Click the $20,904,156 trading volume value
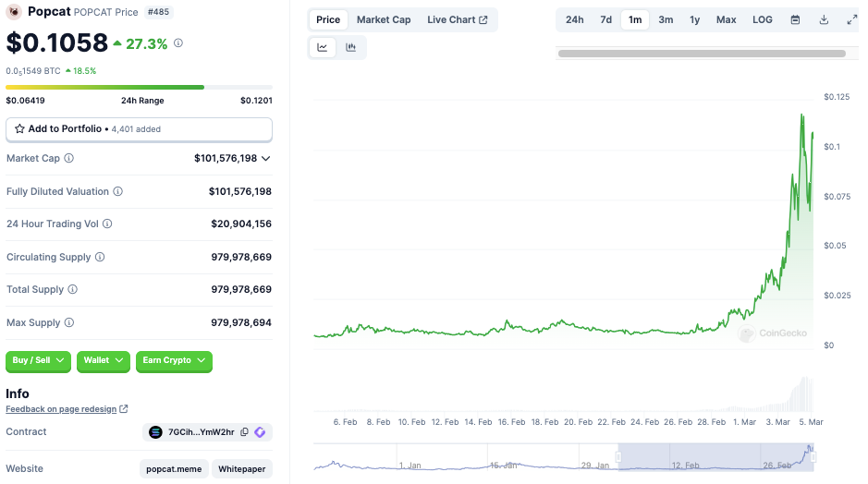The image size is (868, 484). pyautogui.click(x=241, y=224)
